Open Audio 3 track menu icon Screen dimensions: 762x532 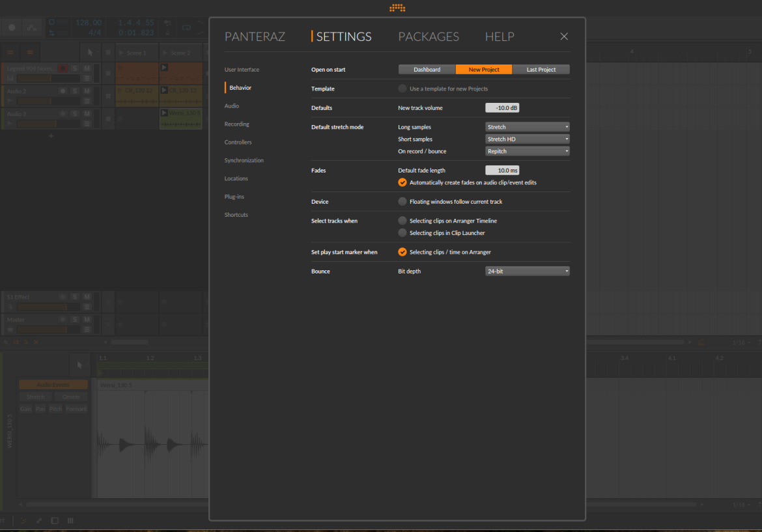[87, 124]
